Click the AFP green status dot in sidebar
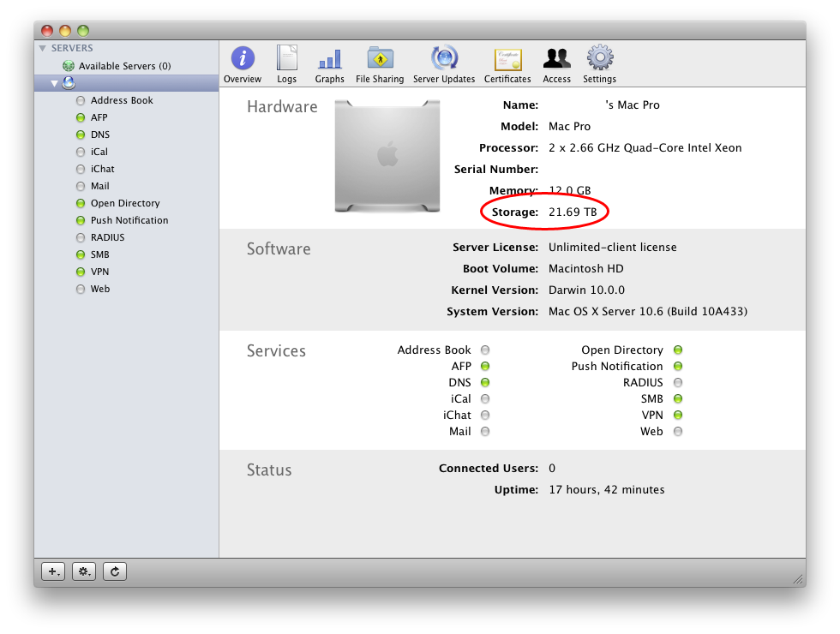 coord(81,117)
